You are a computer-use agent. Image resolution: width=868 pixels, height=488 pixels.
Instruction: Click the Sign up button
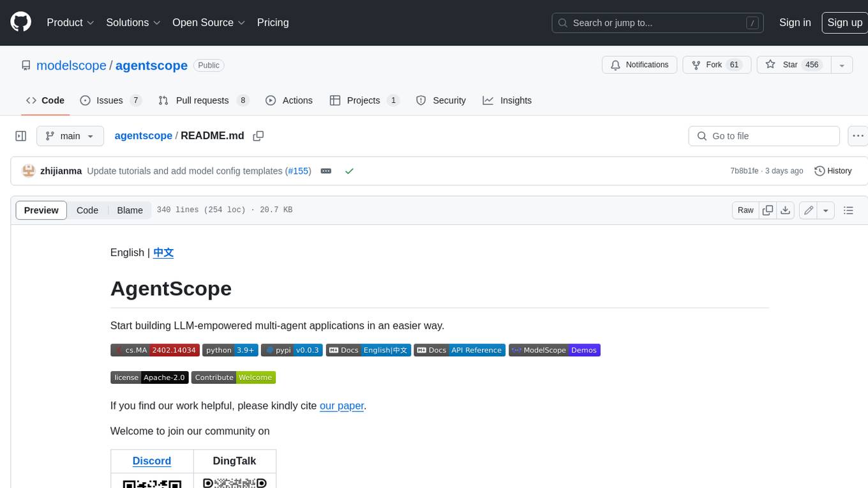tap(844, 22)
